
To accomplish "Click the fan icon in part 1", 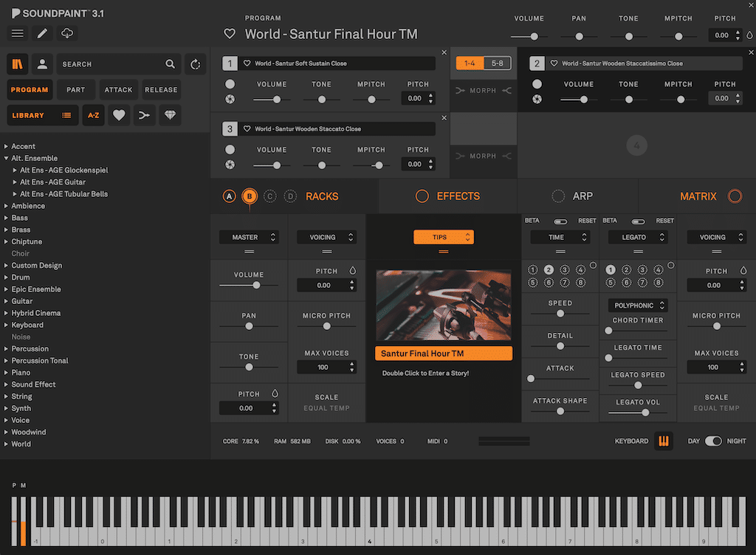I will point(230,99).
